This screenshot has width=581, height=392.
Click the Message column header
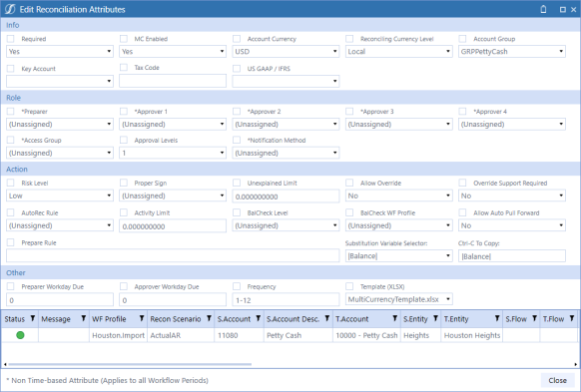[x=56, y=319]
